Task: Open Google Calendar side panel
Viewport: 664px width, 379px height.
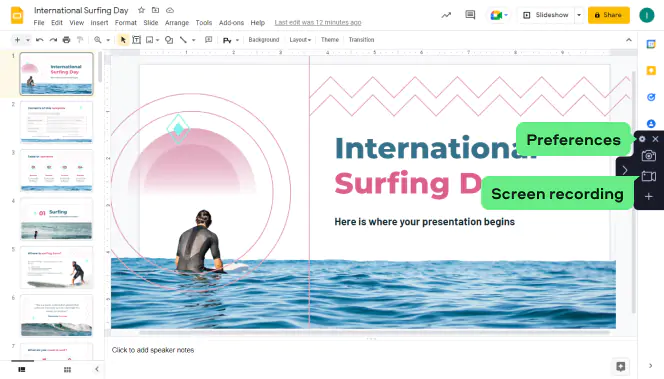Action: (x=651, y=44)
